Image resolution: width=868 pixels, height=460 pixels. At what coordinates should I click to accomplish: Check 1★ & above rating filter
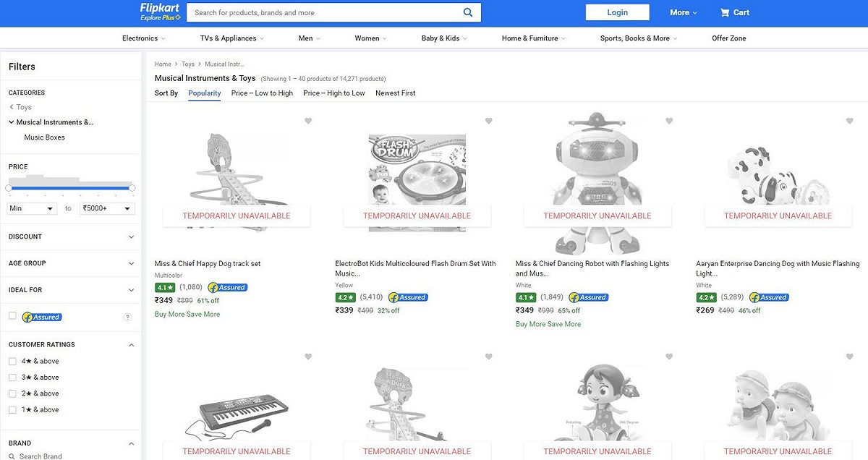pyautogui.click(x=12, y=409)
